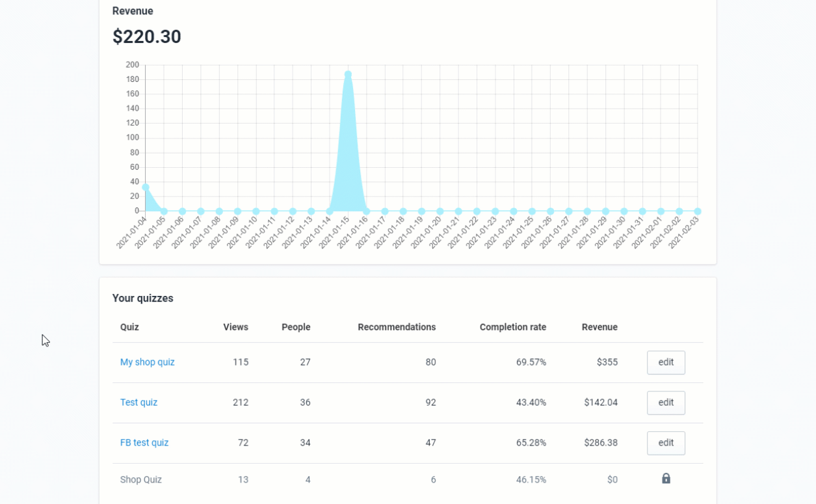Viewport: 816px width, 504px height.
Task: Click the $220.30 revenue total
Action: point(146,37)
